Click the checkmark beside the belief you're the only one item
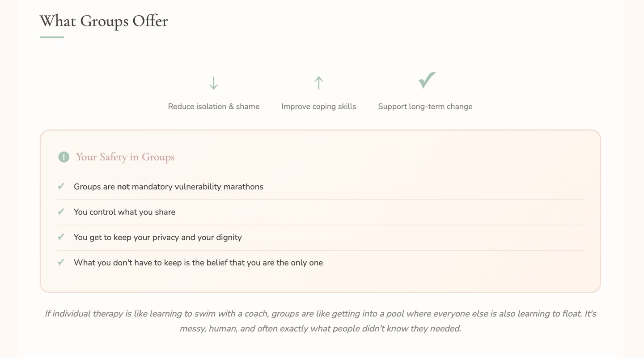Image resolution: width=644 pixels, height=358 pixels. pos(61,262)
